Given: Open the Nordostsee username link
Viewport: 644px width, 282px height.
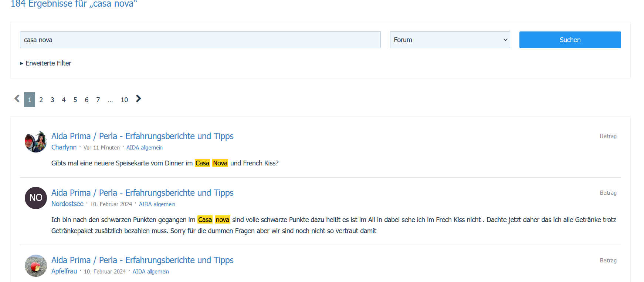Looking at the screenshot, I should 67,204.
